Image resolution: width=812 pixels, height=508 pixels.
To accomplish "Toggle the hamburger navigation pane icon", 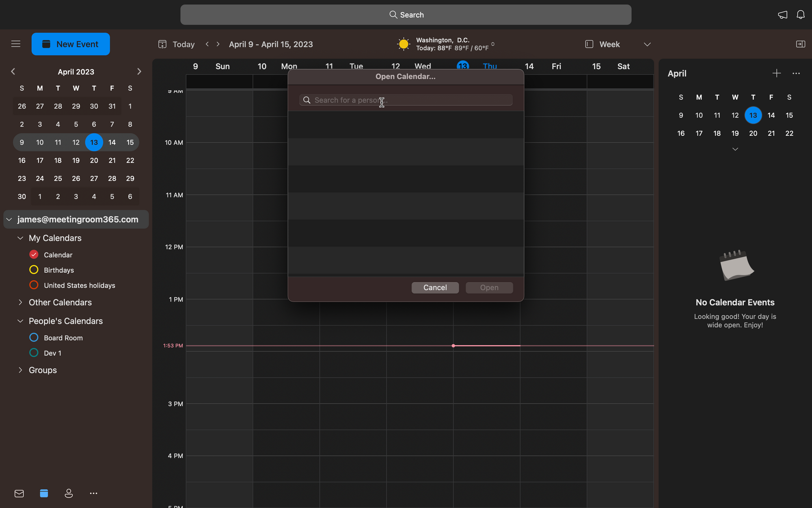I will click(x=16, y=44).
